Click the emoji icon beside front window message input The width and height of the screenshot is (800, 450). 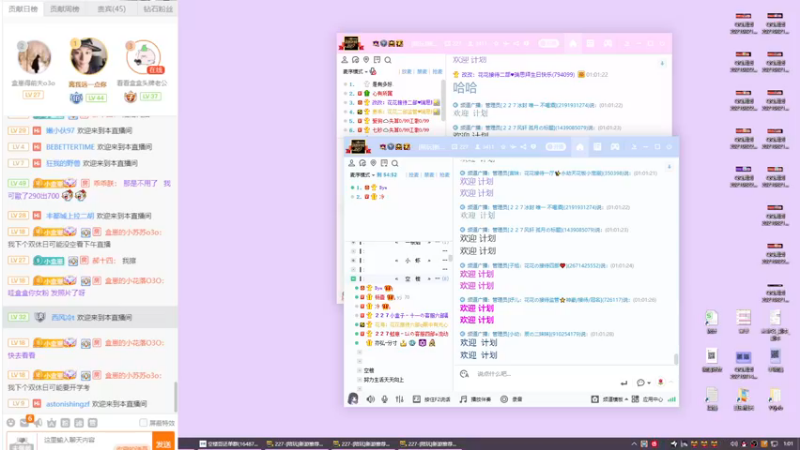point(464,374)
